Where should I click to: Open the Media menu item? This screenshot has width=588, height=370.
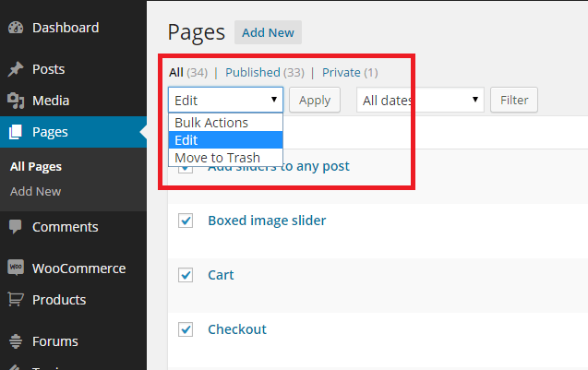pyautogui.click(x=51, y=101)
